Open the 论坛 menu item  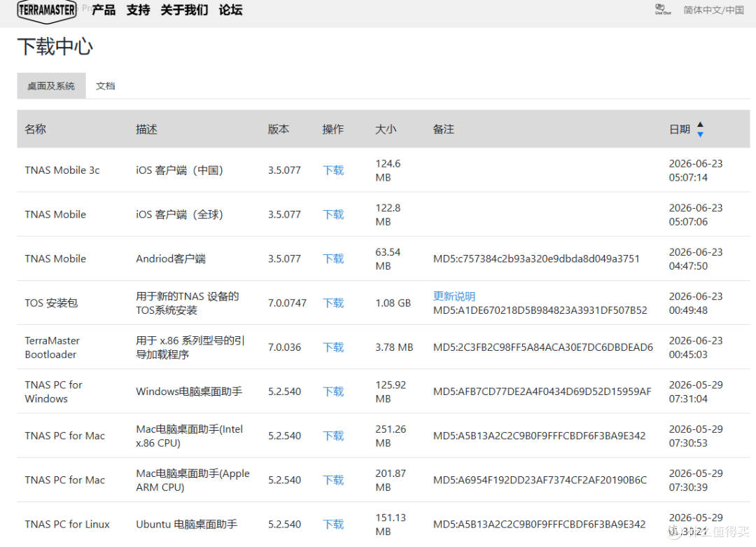tap(230, 10)
